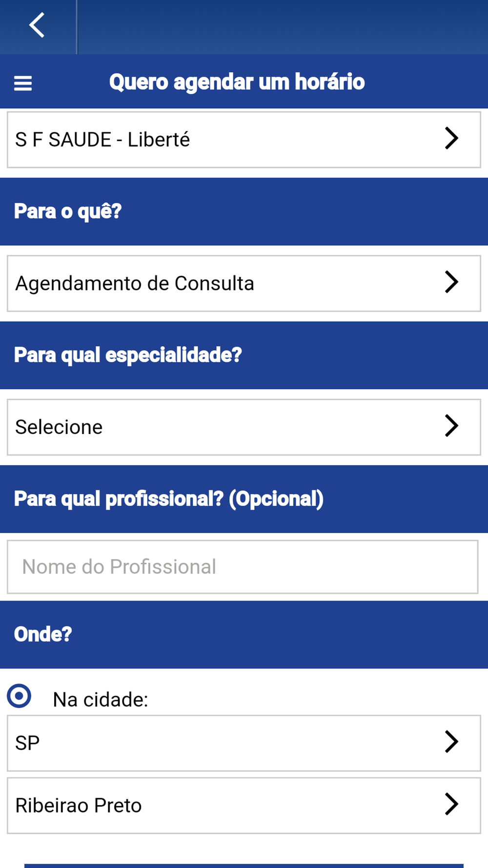Click chevron beside Ribeirao Preto
Viewport: 488px width, 868px height.
pos(451,804)
